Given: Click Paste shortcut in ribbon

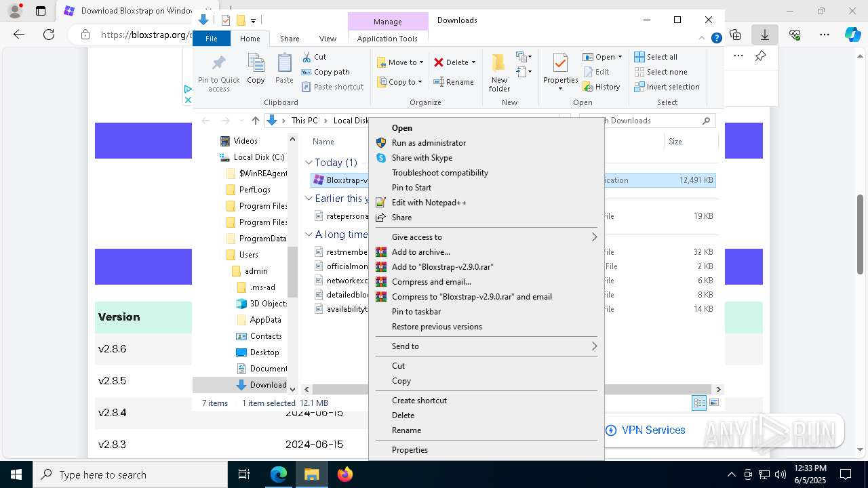Looking at the screenshot, I should (332, 87).
